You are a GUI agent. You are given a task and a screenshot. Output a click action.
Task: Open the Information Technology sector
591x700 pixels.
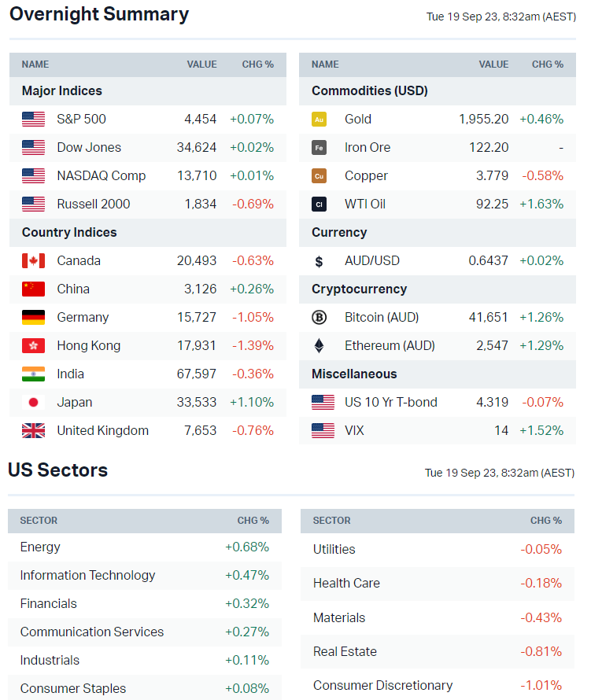pos(87,576)
